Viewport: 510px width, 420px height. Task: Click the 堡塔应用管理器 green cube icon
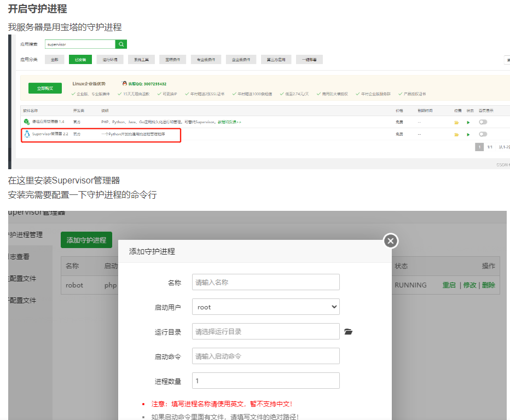(x=27, y=122)
